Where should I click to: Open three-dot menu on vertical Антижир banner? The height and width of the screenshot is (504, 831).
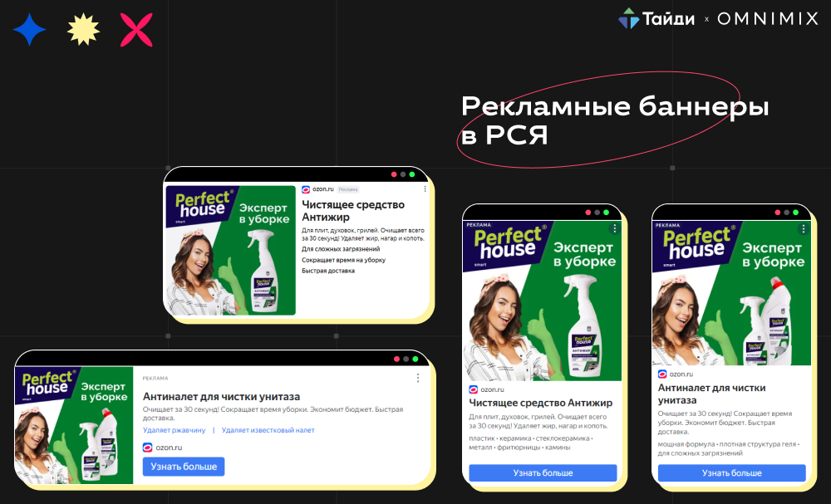[614, 228]
